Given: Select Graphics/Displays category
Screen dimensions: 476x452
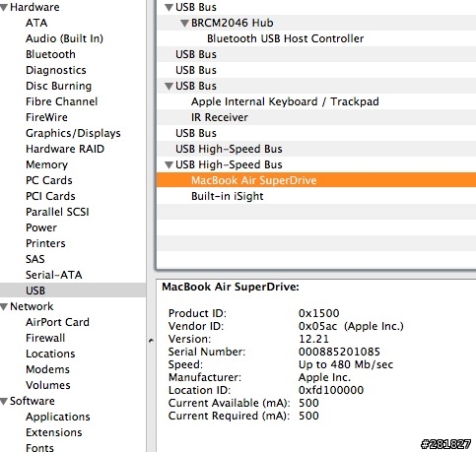Looking at the screenshot, I should click(x=73, y=133).
